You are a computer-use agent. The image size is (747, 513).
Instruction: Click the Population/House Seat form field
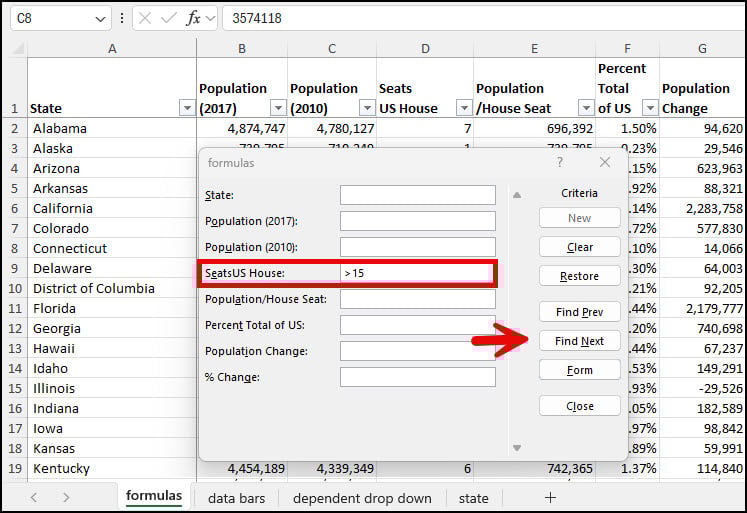point(418,299)
